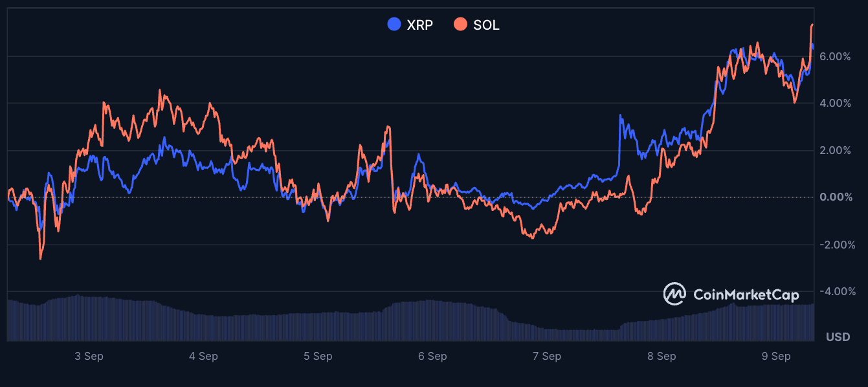The image size is (868, 387).
Task: Select the -4.00% y-axis label
Action: tap(837, 291)
